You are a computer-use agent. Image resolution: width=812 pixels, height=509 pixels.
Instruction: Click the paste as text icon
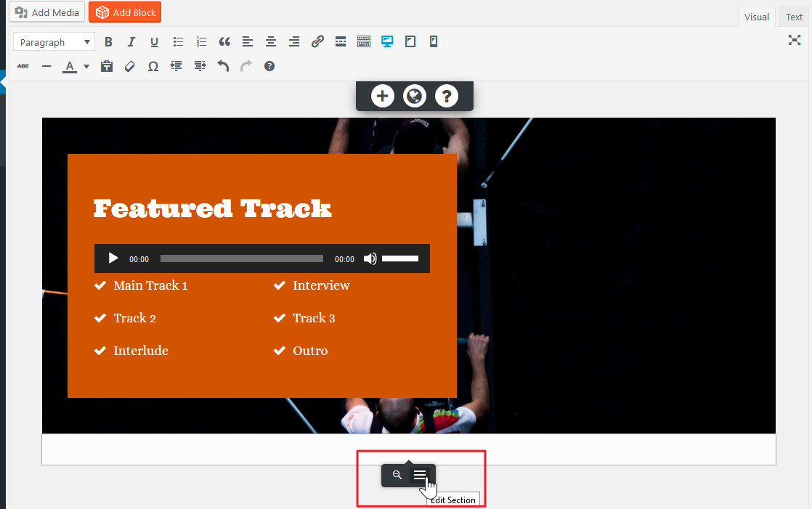(x=107, y=66)
